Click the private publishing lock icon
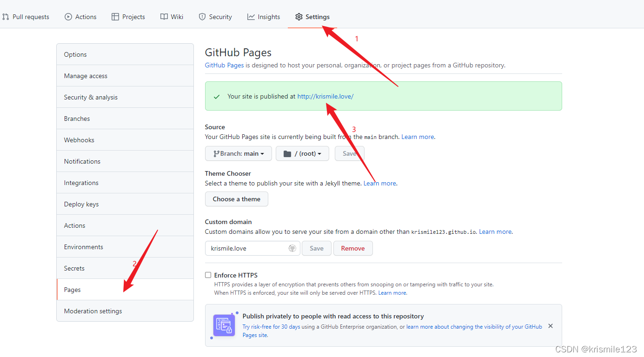The image size is (644, 357). [x=224, y=325]
